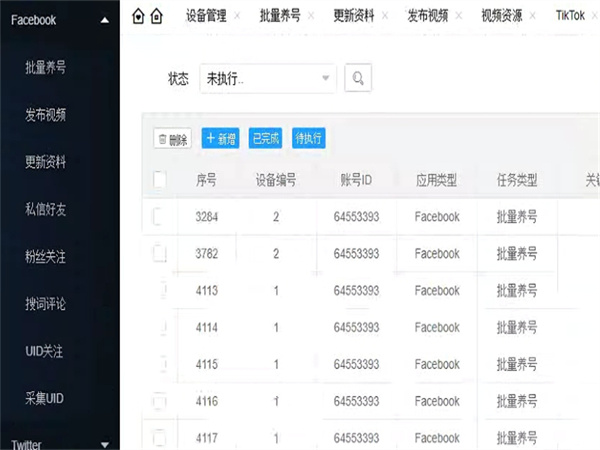Click the 待执行 button
Screen dimensions: 600x450
pos(308,139)
